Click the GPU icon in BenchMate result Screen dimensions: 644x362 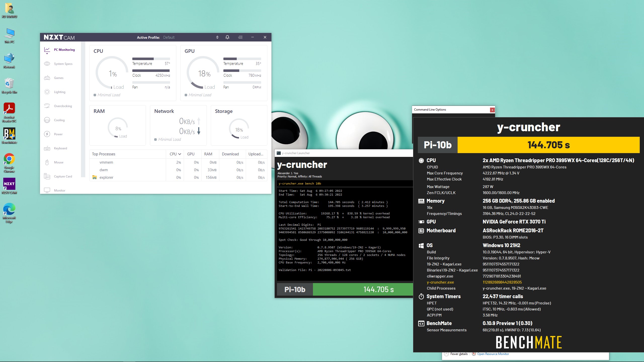(x=421, y=222)
